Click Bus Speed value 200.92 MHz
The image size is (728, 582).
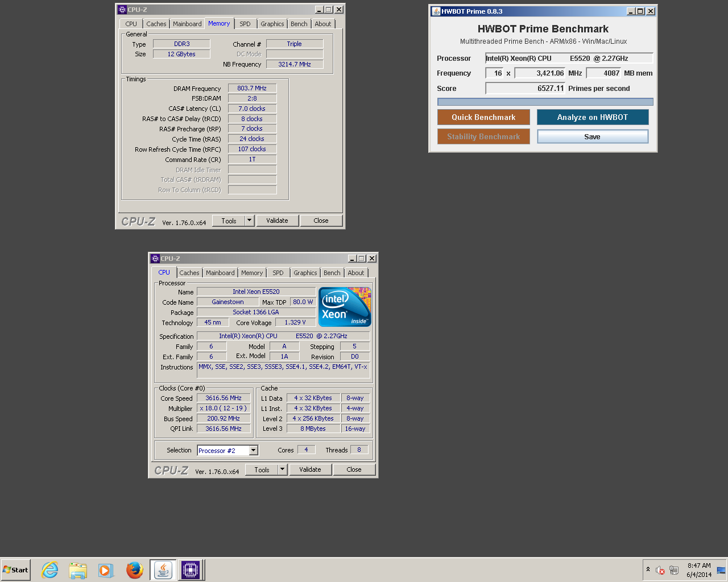(224, 418)
